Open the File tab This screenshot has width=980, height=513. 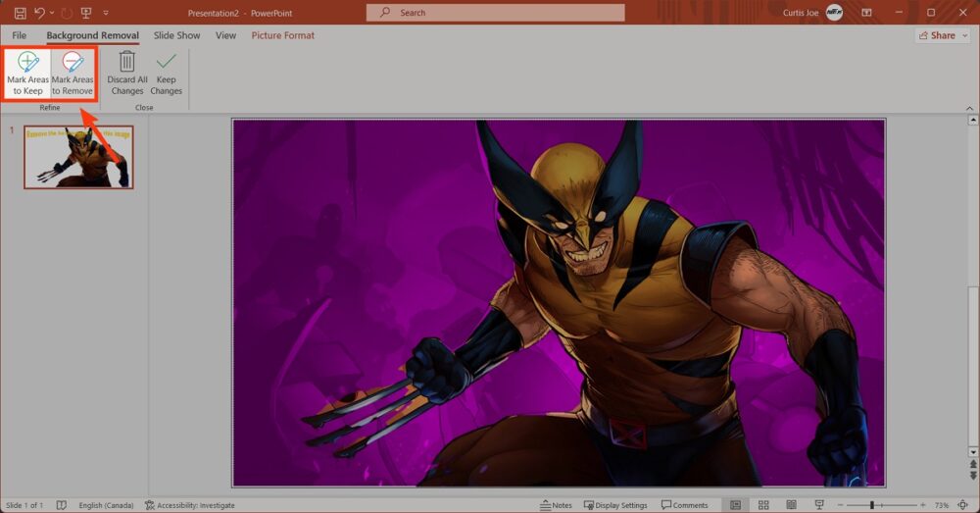click(20, 35)
